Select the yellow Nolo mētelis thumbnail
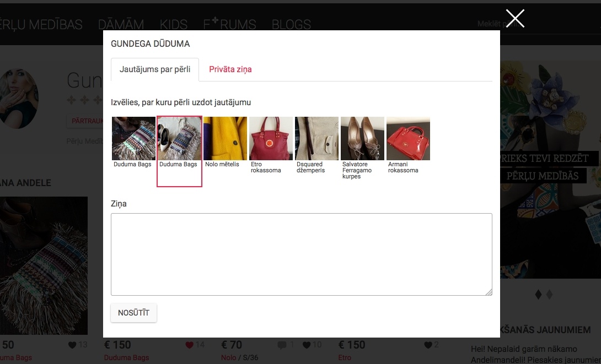Screen dimensions: 601x364 click(x=225, y=138)
